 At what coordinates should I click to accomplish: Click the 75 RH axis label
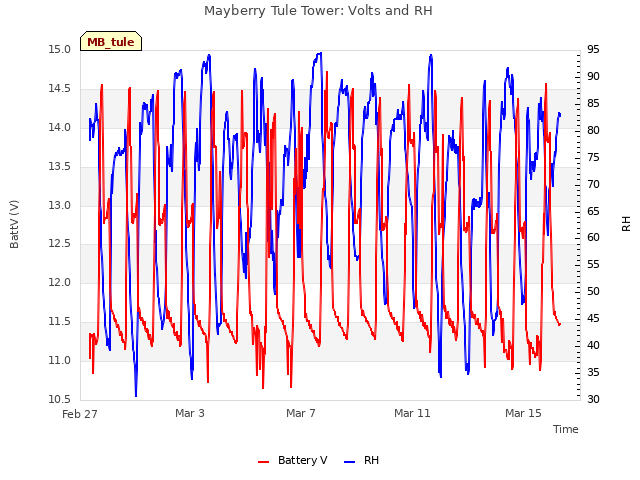coord(593,157)
